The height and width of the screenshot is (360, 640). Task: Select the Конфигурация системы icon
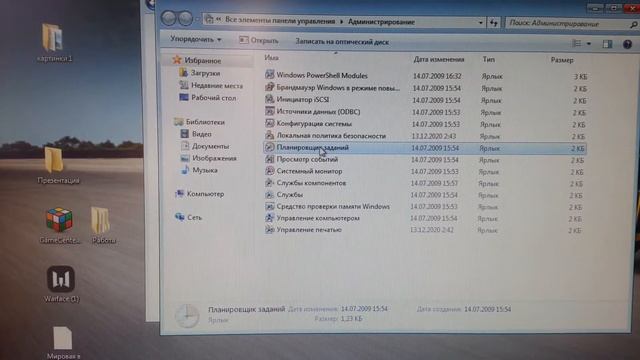(x=269, y=123)
